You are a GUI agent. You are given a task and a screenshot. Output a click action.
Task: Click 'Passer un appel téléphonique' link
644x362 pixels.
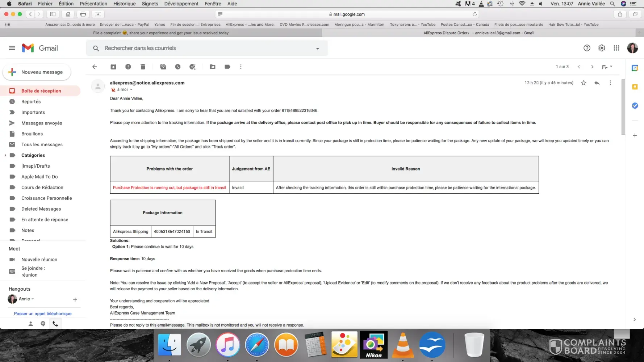[x=43, y=313]
